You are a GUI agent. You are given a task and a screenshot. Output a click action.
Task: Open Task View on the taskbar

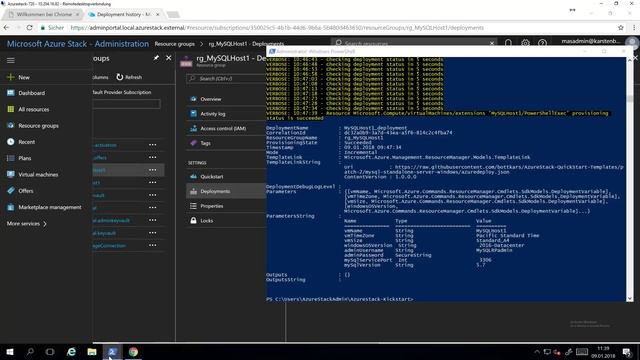(50, 352)
